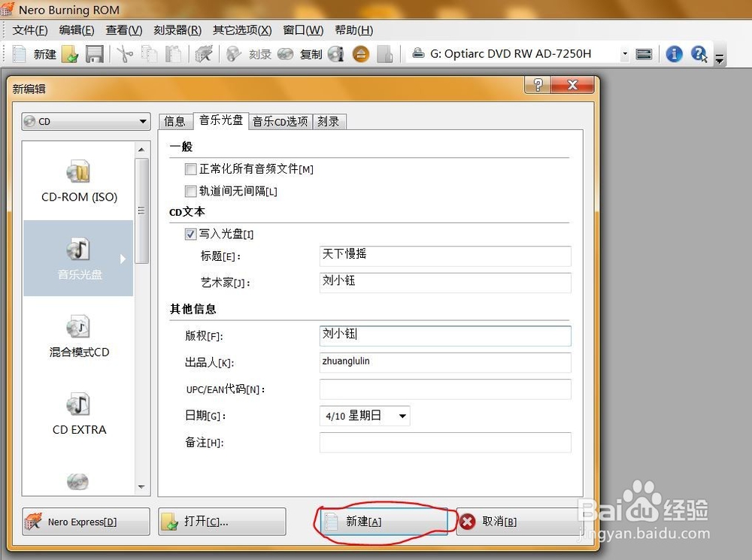Click the compilation list scrollbar thumb
Viewport: 752px width, 560px height.
pyautogui.click(x=141, y=210)
